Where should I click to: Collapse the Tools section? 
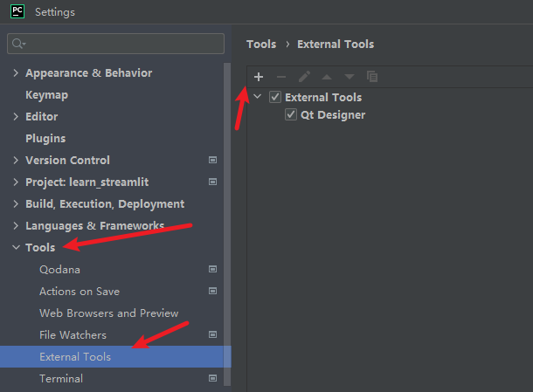click(x=16, y=248)
